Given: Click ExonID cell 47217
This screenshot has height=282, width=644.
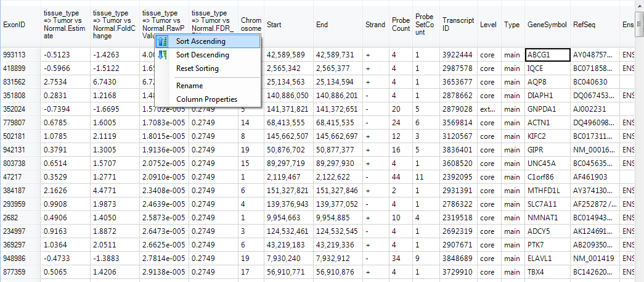Looking at the screenshot, I should (20, 176).
